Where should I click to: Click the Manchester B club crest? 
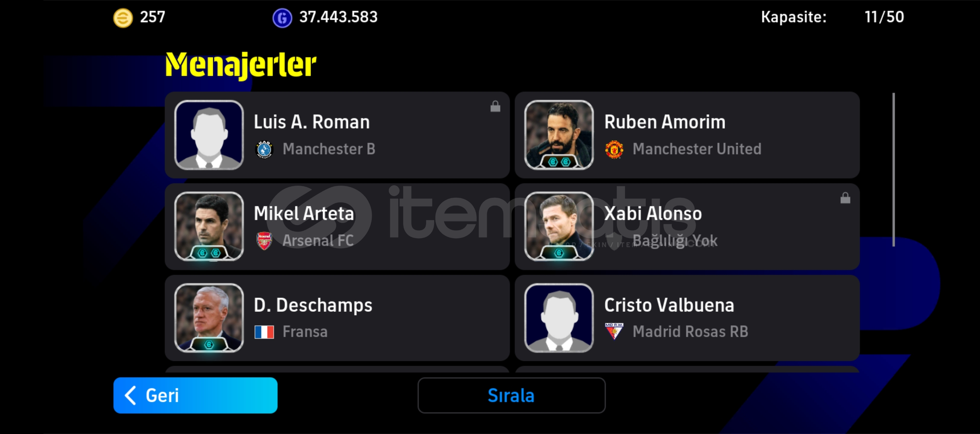coord(264,149)
